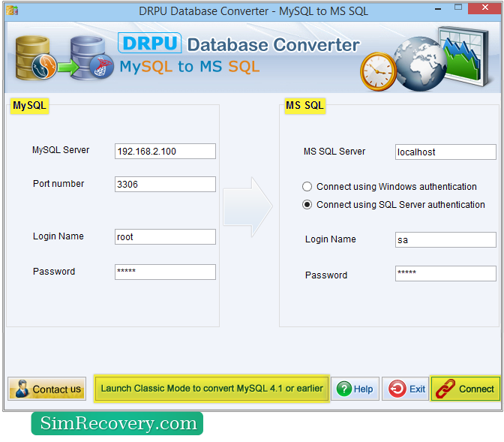Click the red Exit arrow icon
This screenshot has height=442, width=504.
[x=397, y=389]
